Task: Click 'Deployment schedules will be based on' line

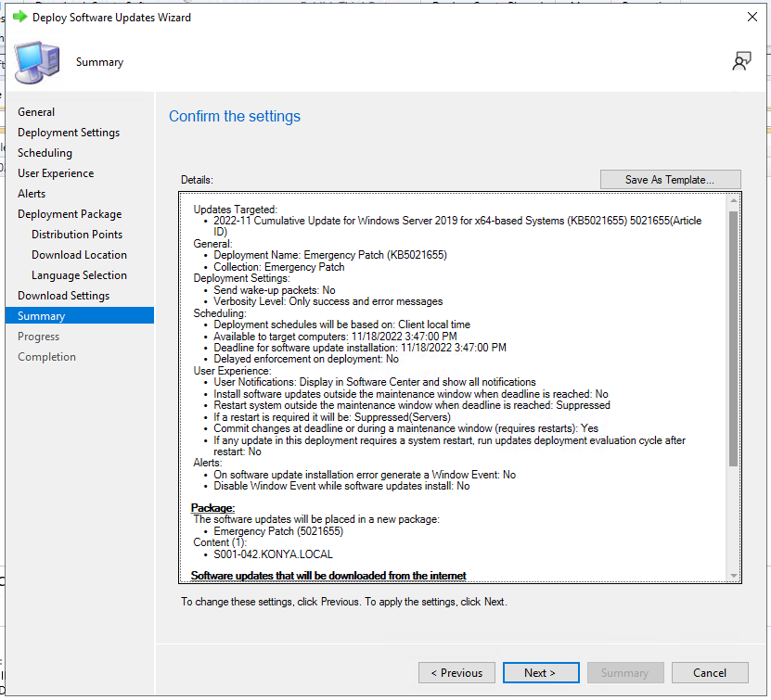Action: tap(341, 325)
